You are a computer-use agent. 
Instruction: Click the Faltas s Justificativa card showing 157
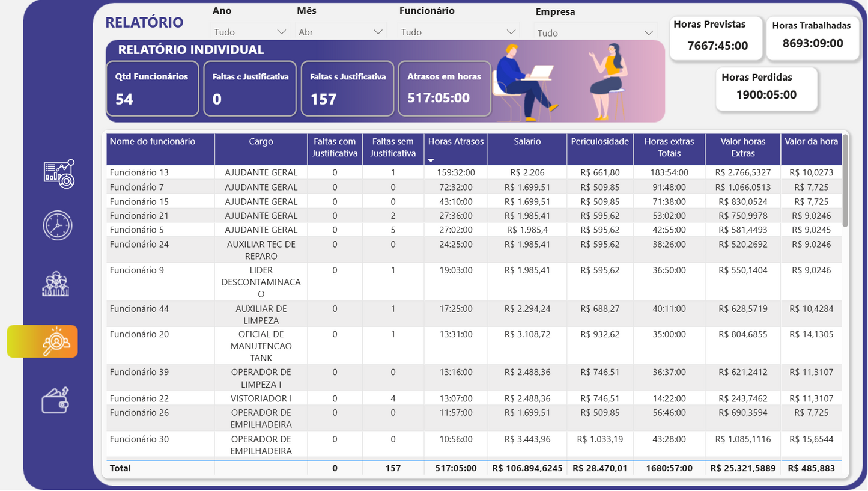(x=347, y=88)
